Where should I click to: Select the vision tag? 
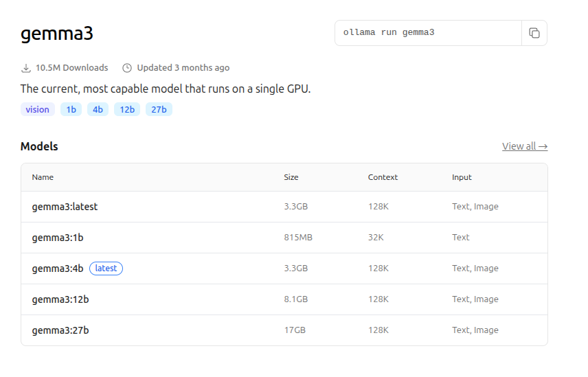38,109
